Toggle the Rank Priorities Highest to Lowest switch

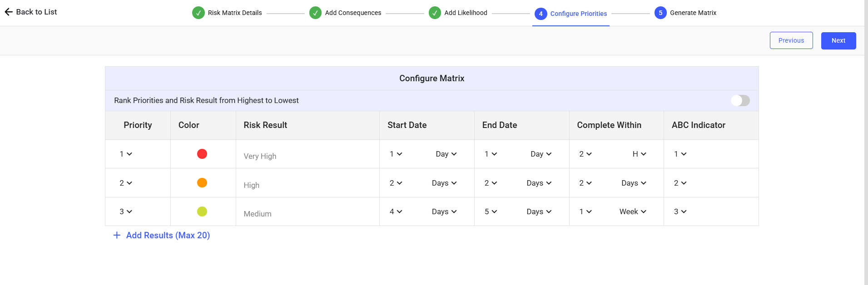click(740, 100)
